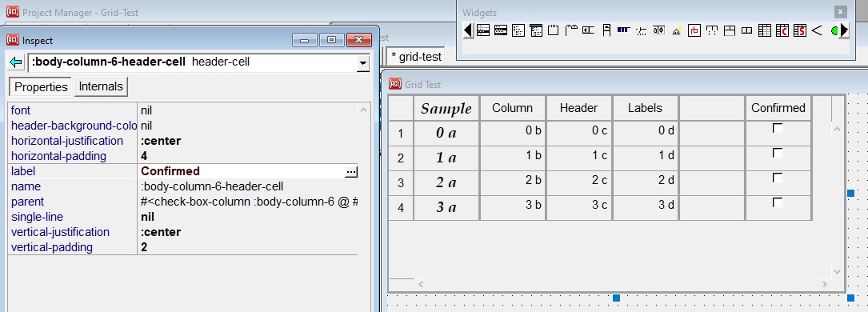Select the plain grid widget icon

(x=765, y=30)
